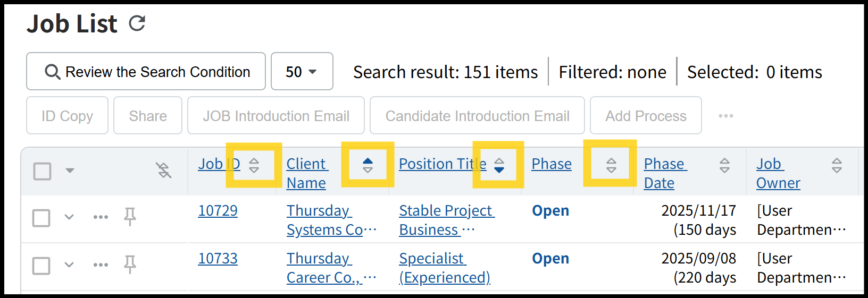Tick the select-all checkbox in the header
Screen dimensions: 868x298
(43, 171)
